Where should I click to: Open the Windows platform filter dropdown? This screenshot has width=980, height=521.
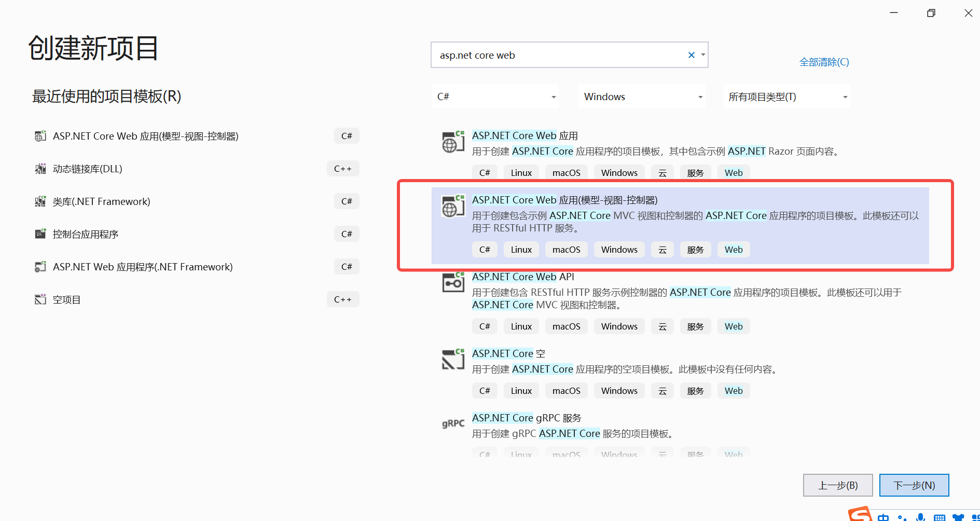pyautogui.click(x=642, y=97)
